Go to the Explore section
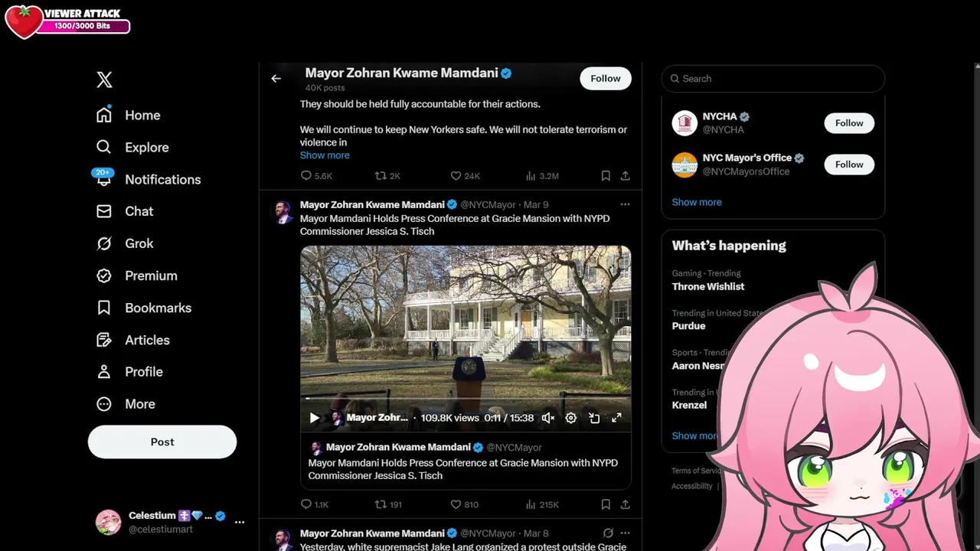The width and height of the screenshot is (980, 551). coord(132,148)
